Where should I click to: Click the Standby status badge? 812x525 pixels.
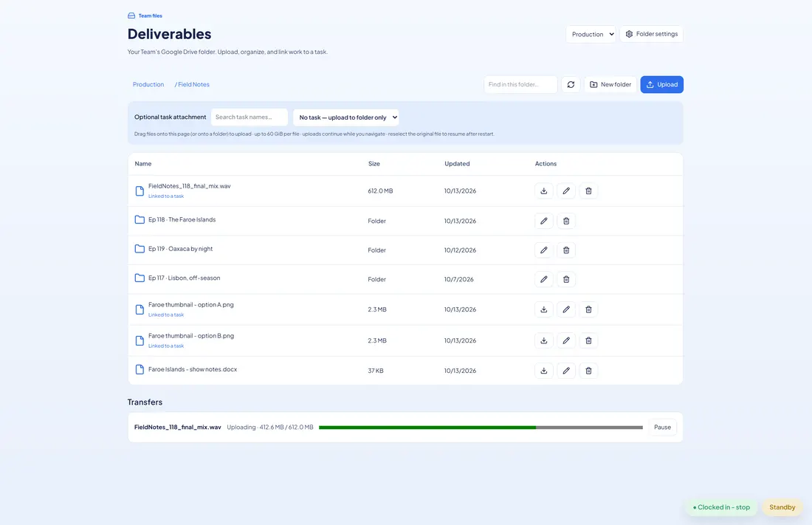782,507
